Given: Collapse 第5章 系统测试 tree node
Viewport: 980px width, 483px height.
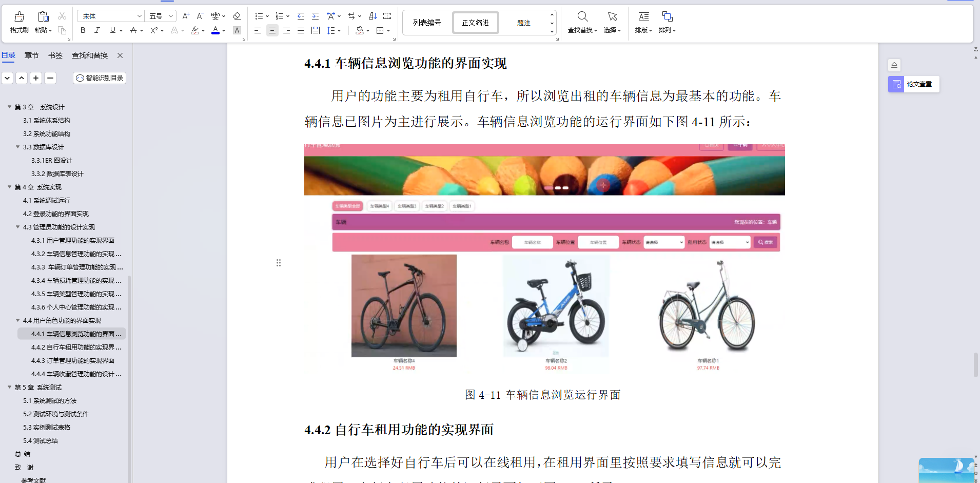Looking at the screenshot, I should tap(10, 387).
